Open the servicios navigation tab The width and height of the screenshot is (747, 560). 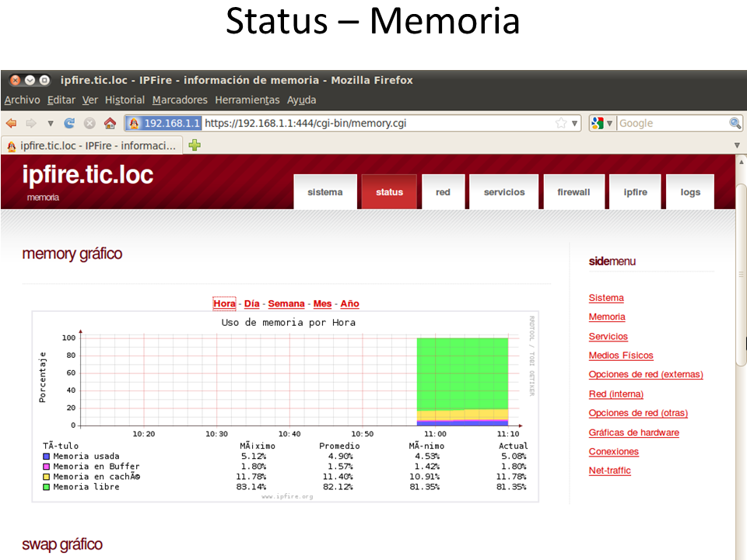[504, 192]
